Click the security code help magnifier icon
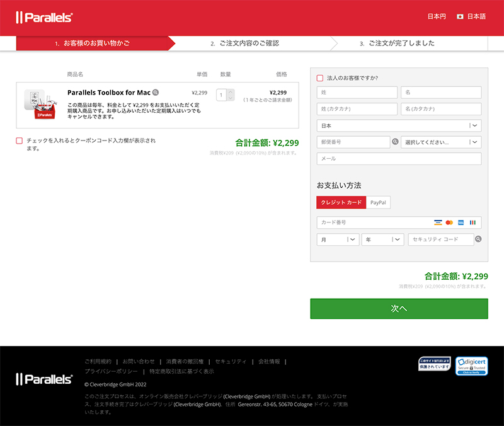 [478, 239]
